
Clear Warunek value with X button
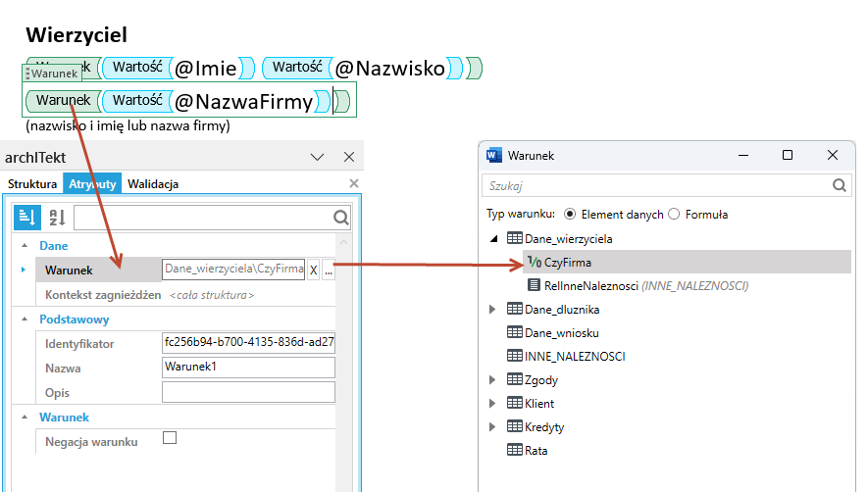[313, 270]
